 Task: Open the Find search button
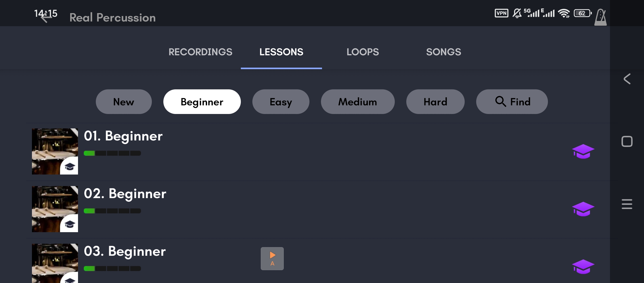coord(512,102)
